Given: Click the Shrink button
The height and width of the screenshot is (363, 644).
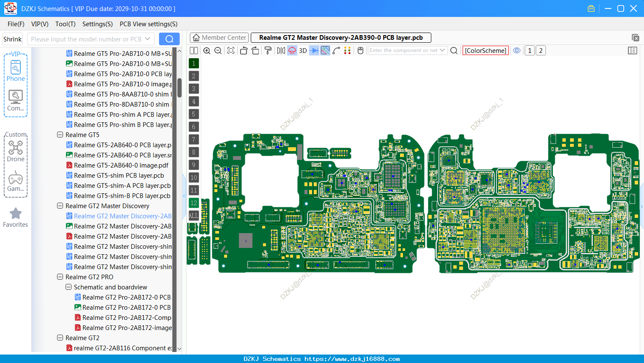Looking at the screenshot, I should [13, 39].
